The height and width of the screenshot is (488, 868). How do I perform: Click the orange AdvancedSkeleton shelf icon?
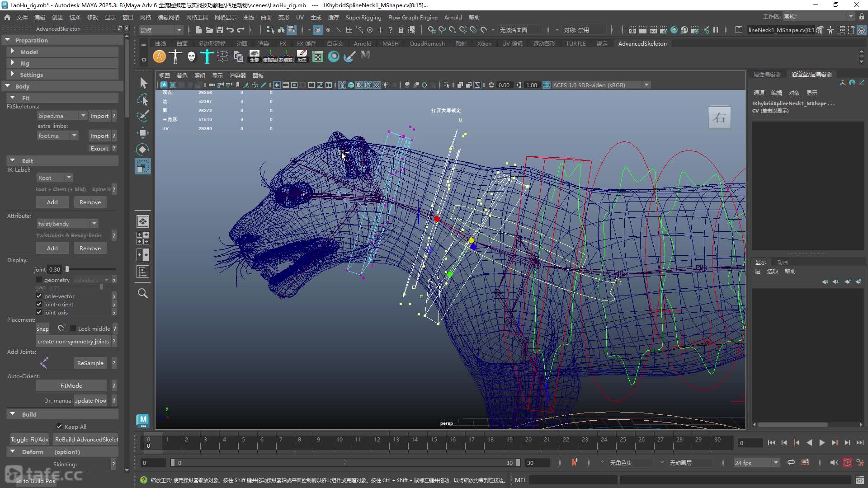tap(159, 56)
